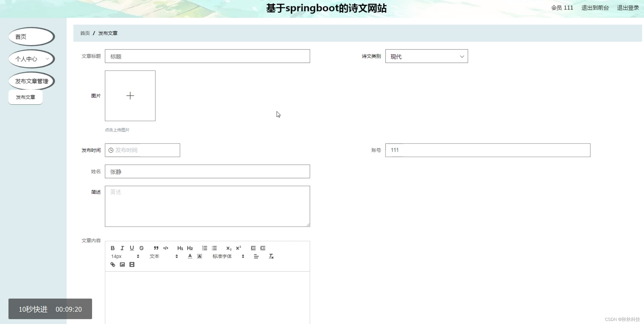Open 诗文类别 category dropdown
The image size is (644, 324).
tap(426, 56)
